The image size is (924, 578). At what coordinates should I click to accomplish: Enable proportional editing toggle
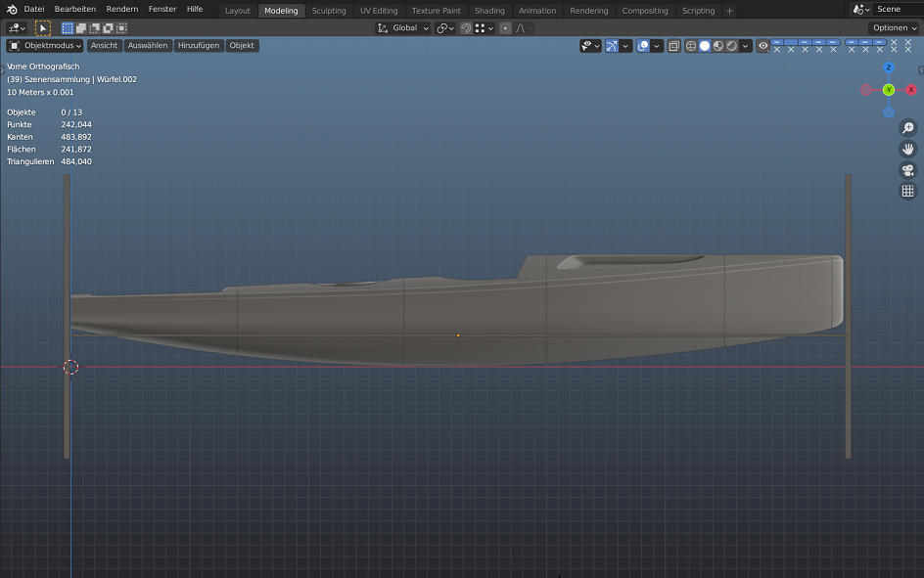[x=505, y=28]
